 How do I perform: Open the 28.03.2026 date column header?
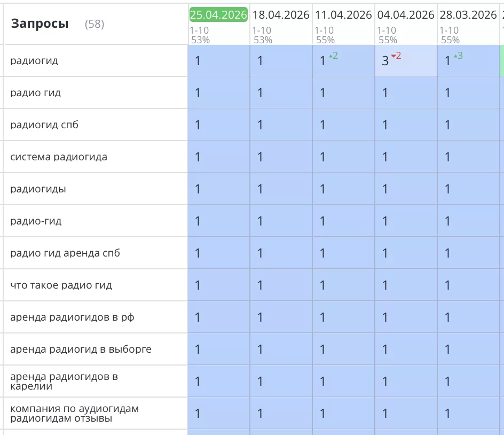click(468, 15)
